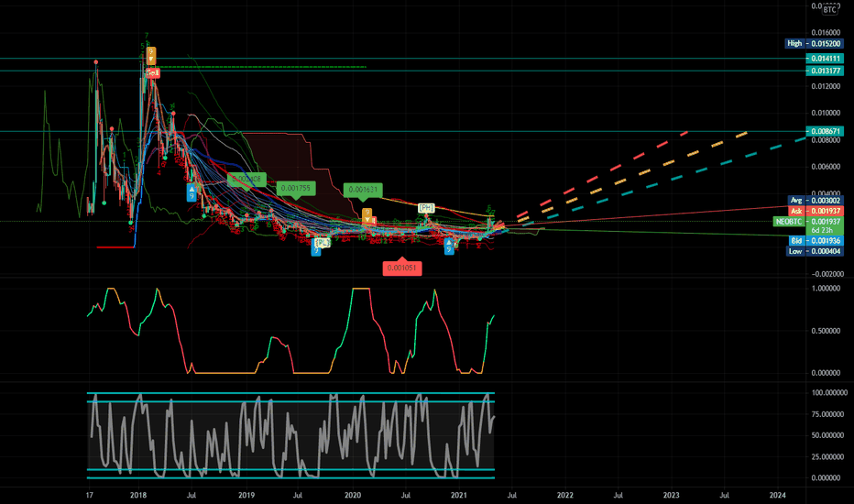This screenshot has width=854, height=504.
Task: Click the 0.006000 price scale value
Action: tap(826, 166)
